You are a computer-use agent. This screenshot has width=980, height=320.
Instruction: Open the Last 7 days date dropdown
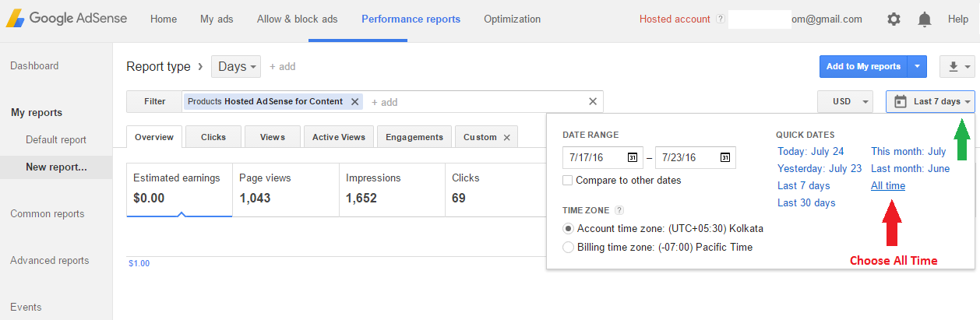coord(930,101)
